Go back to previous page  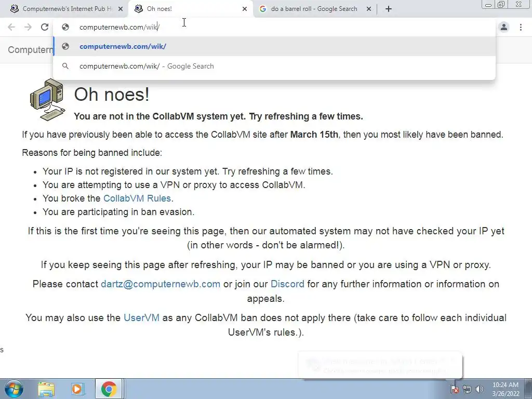11,27
